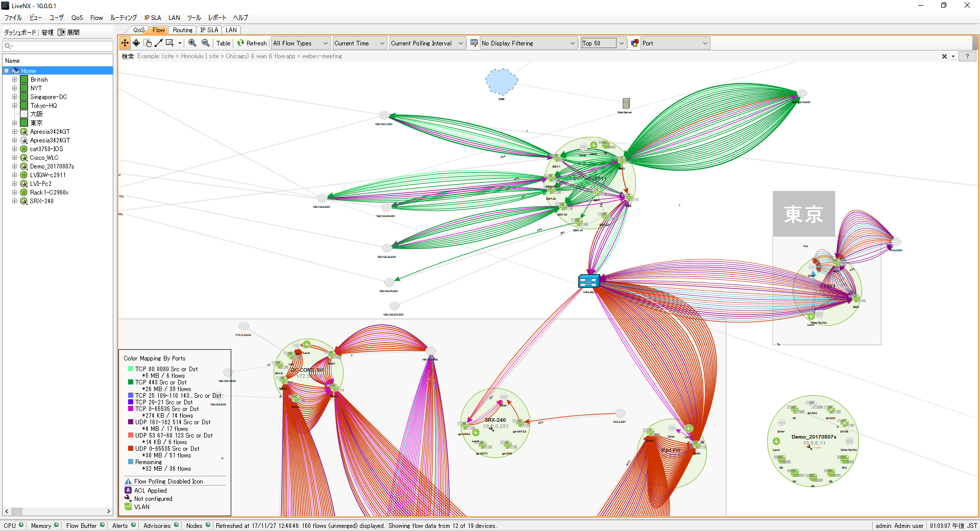Open the ファイル menu
The height and width of the screenshot is (531, 980).
tap(13, 17)
